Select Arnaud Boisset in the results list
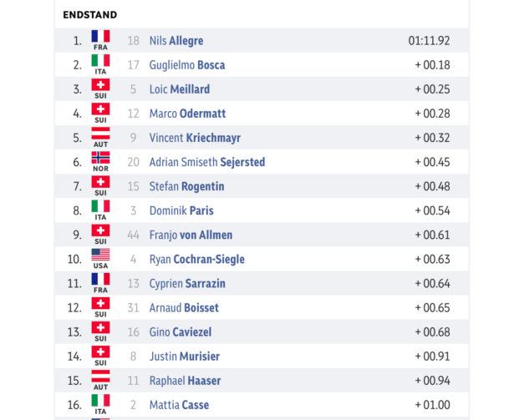Screen dimensions: 514x420 coord(184,308)
